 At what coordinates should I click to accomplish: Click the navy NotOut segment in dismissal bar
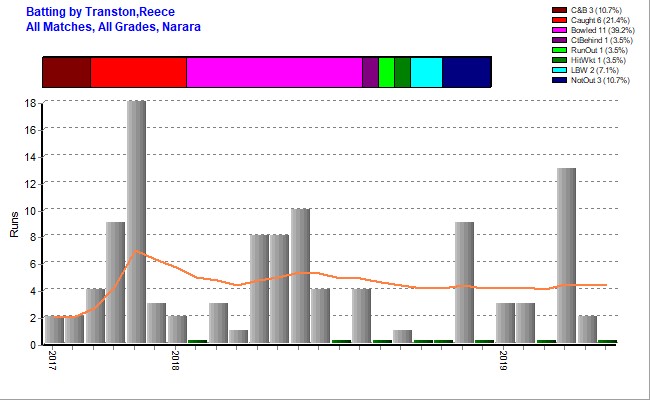click(467, 72)
